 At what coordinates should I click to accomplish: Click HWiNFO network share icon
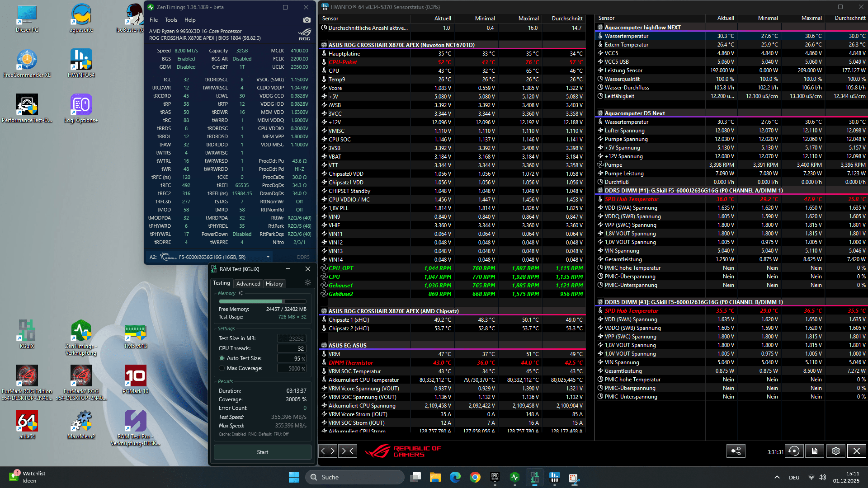coord(736,451)
